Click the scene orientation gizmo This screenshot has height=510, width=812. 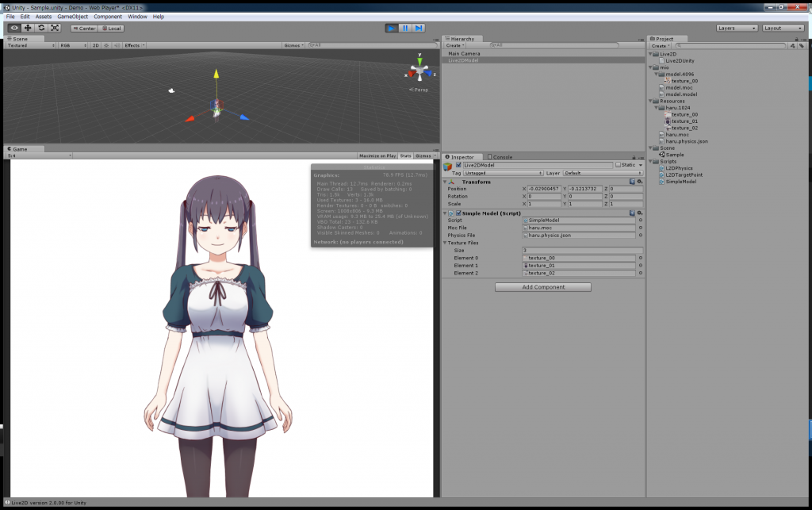point(420,71)
